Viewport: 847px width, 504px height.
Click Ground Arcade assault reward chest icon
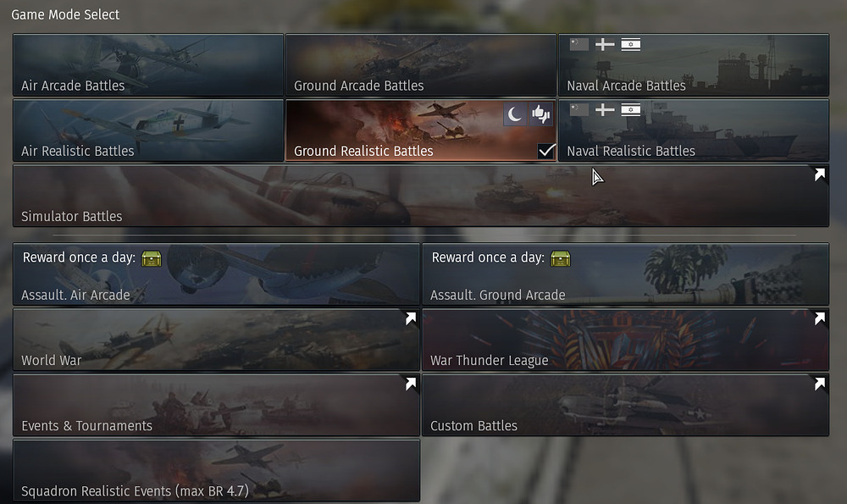[560, 258]
